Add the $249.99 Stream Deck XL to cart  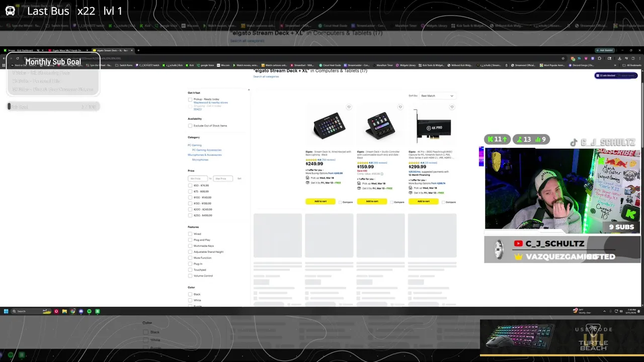[x=320, y=202]
